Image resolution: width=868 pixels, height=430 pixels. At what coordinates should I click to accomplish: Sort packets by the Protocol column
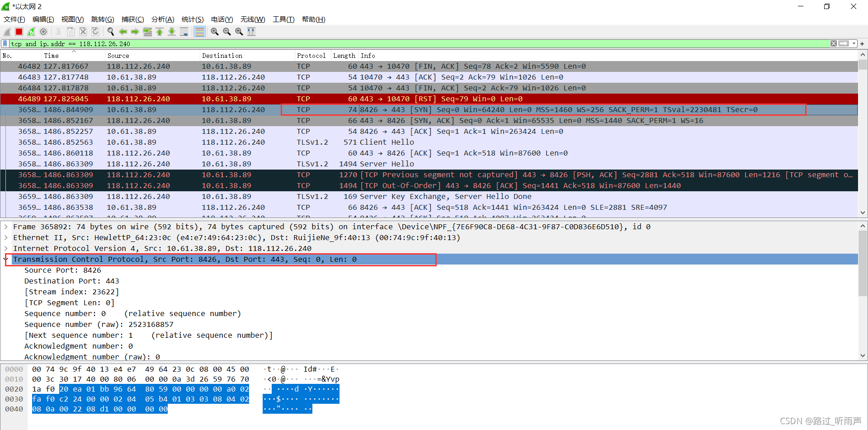311,56
